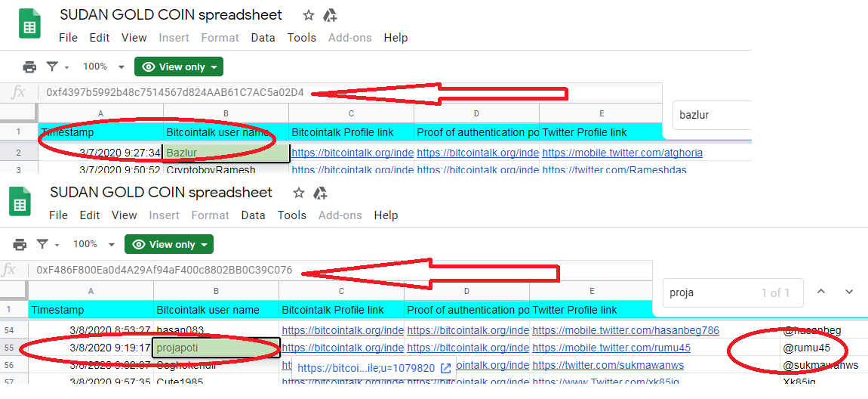Star the lower SUDAN GOLD COIN spreadsheet
The width and height of the screenshot is (868, 399).
click(x=299, y=193)
